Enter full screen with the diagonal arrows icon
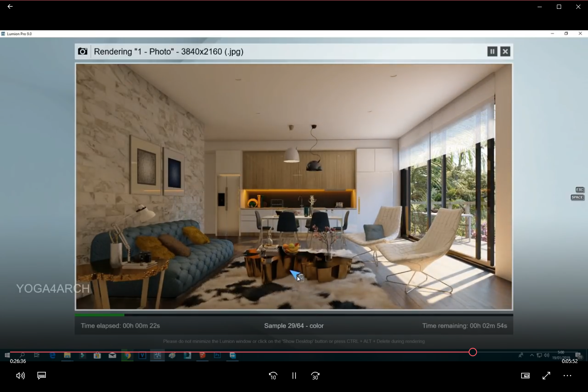 [546, 376]
